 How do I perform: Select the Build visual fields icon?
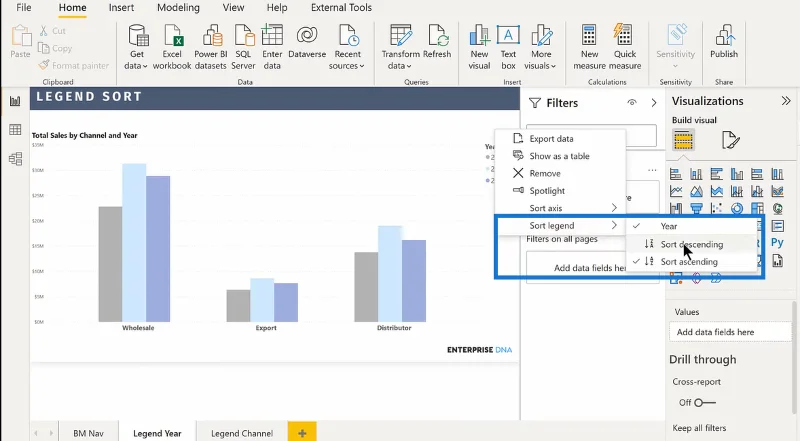683,140
